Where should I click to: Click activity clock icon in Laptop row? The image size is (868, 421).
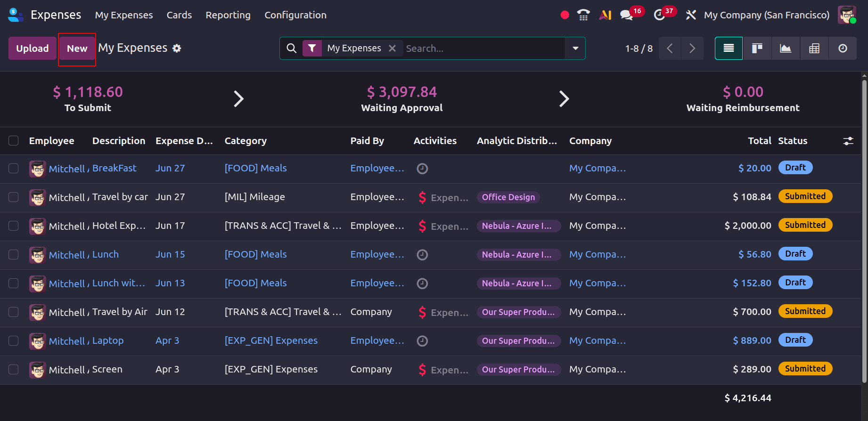pyautogui.click(x=422, y=341)
